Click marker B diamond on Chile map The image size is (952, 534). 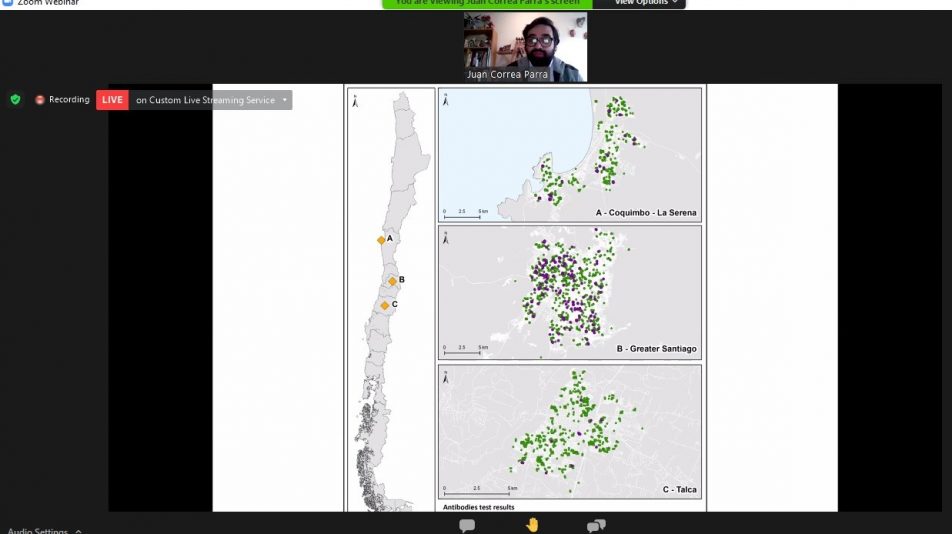point(393,281)
